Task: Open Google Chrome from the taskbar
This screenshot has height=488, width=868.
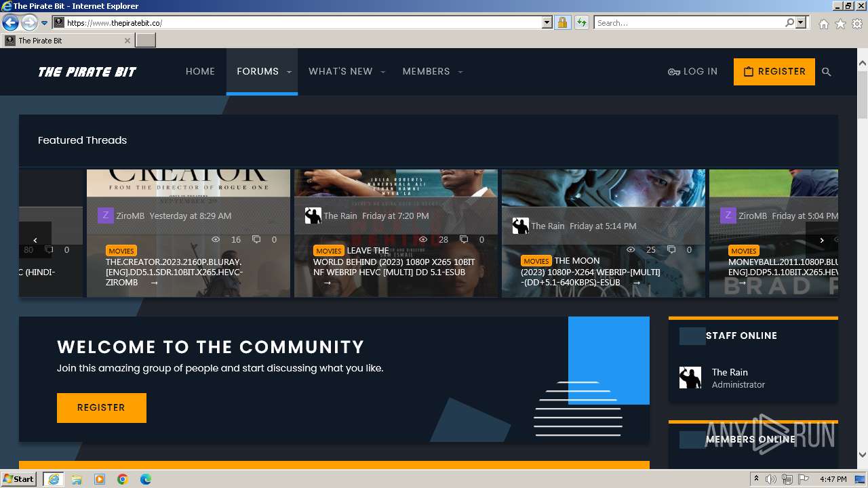Action: tap(123, 479)
